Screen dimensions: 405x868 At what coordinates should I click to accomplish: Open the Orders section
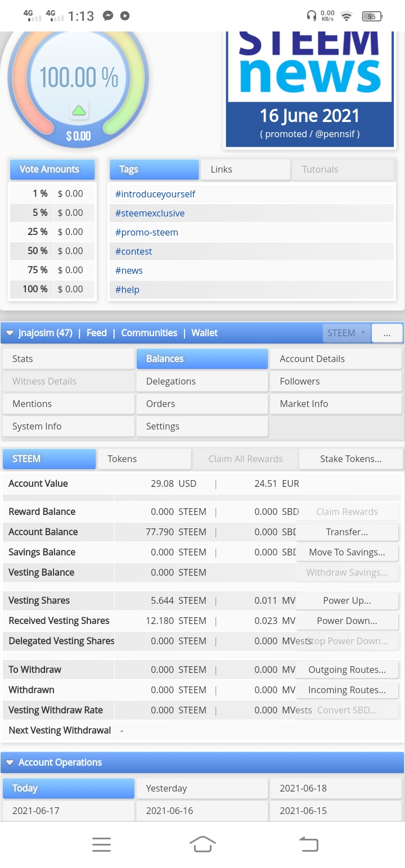coord(202,404)
